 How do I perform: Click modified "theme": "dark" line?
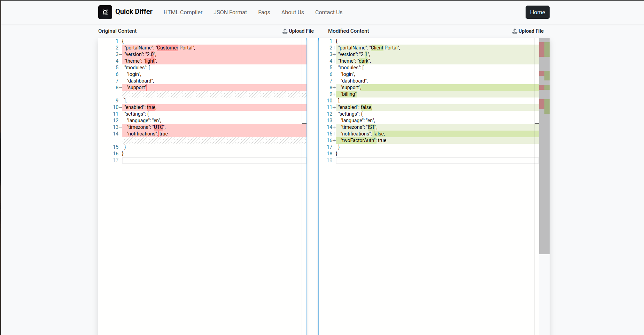(437, 61)
